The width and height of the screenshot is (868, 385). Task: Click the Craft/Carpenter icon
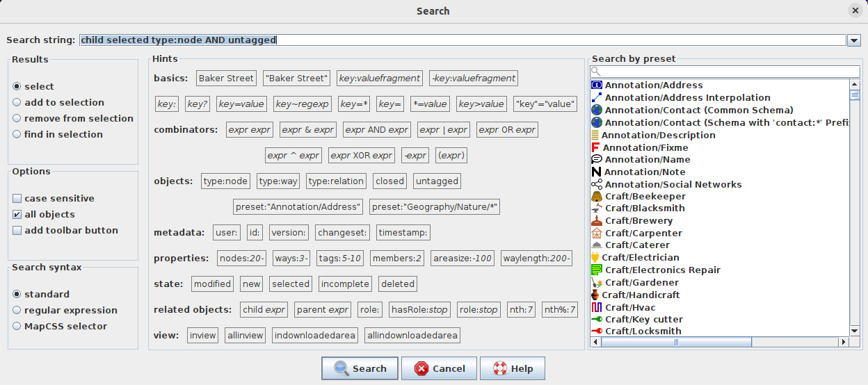tap(596, 234)
